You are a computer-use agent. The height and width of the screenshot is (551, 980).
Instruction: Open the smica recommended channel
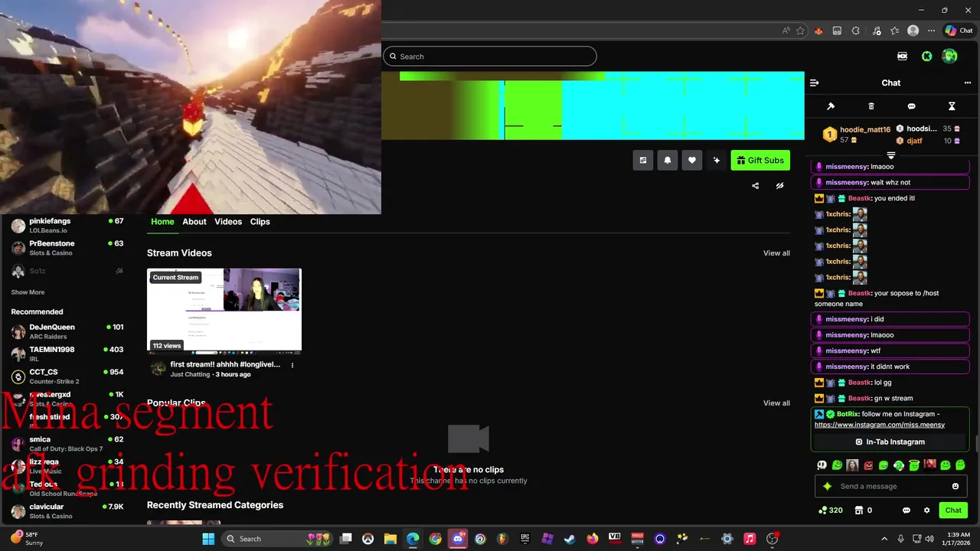point(67,444)
